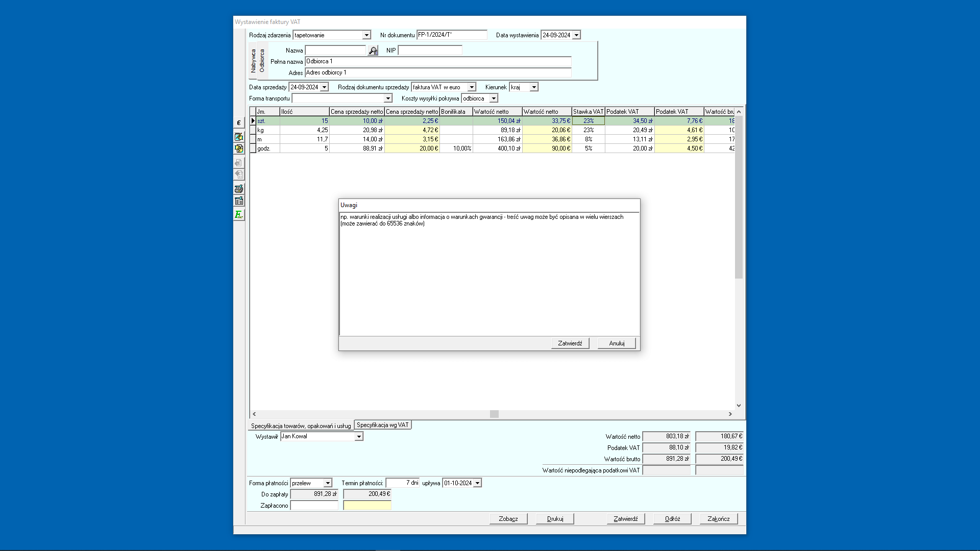Click the grid scroll-right arrow
The image size is (980, 551).
click(730, 414)
